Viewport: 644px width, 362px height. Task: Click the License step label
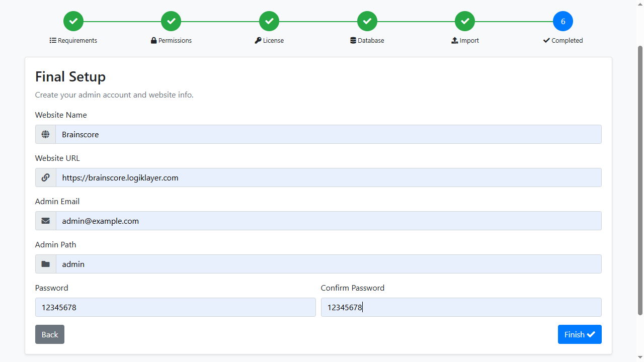pos(269,40)
